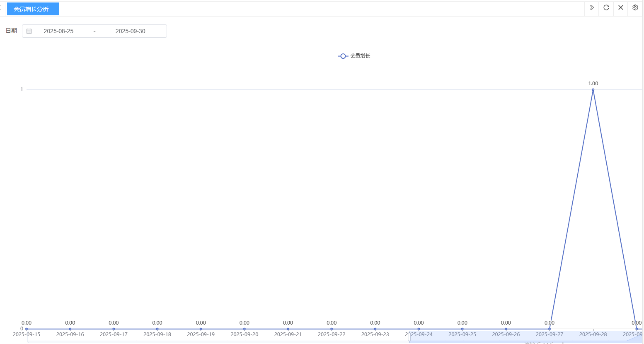Click the data point for 2025-09-15
Viewport: 644px width, 344px height.
27,329
